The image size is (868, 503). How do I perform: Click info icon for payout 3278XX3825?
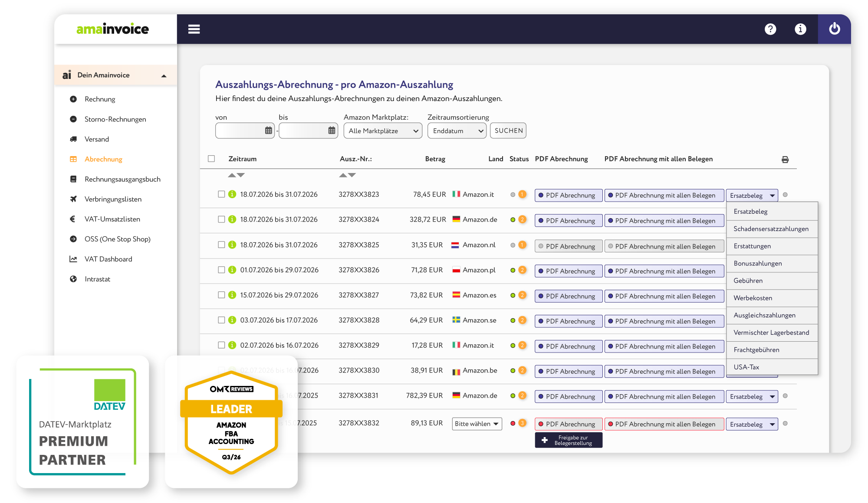click(x=232, y=245)
